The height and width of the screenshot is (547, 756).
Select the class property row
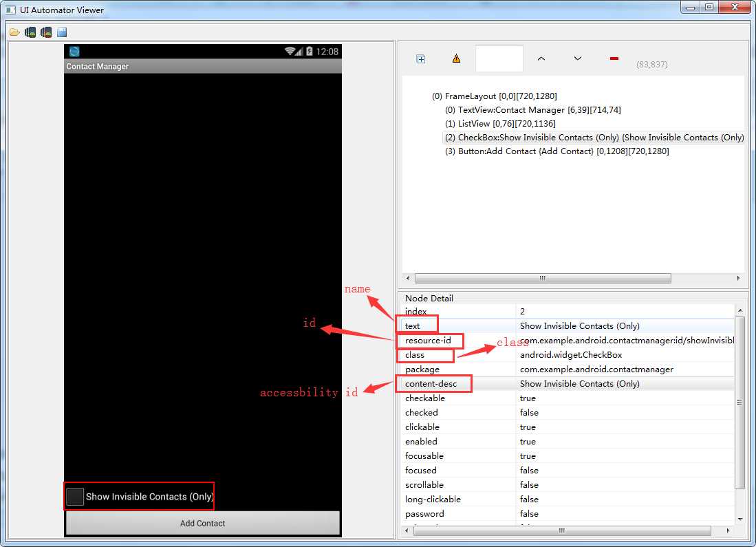pos(568,354)
